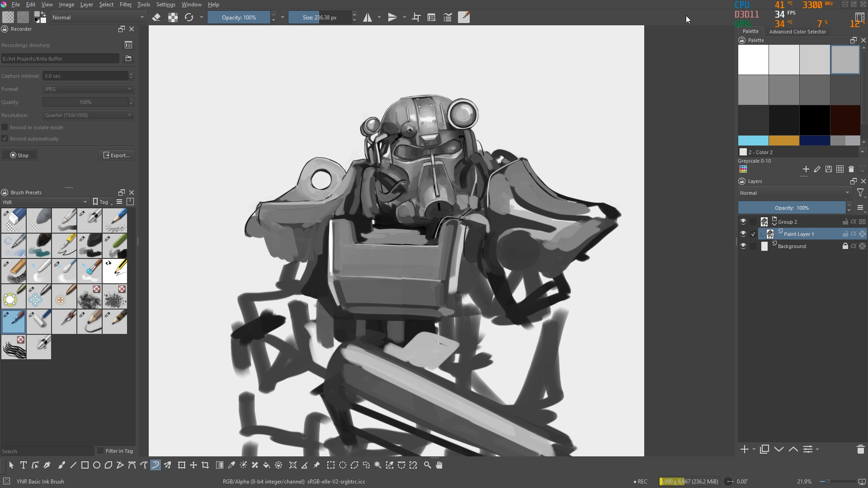
Task: Adjust the layer Opacity slider
Action: 792,208
